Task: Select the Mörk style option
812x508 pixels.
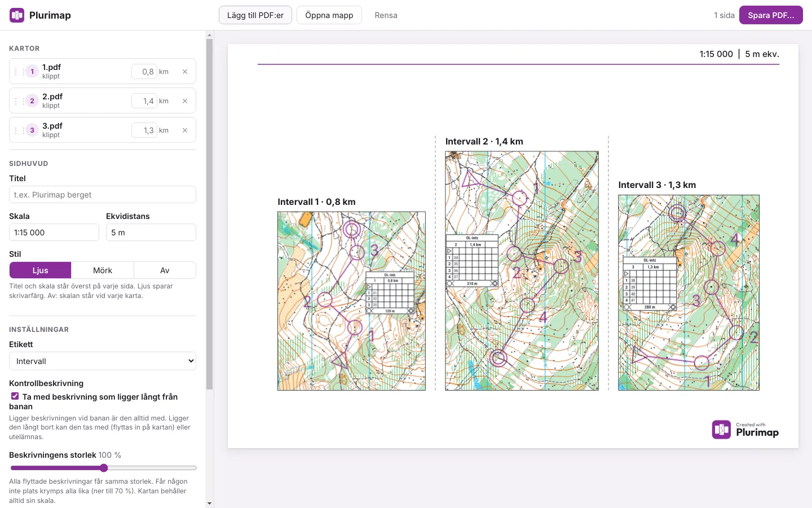Action: pyautogui.click(x=103, y=270)
